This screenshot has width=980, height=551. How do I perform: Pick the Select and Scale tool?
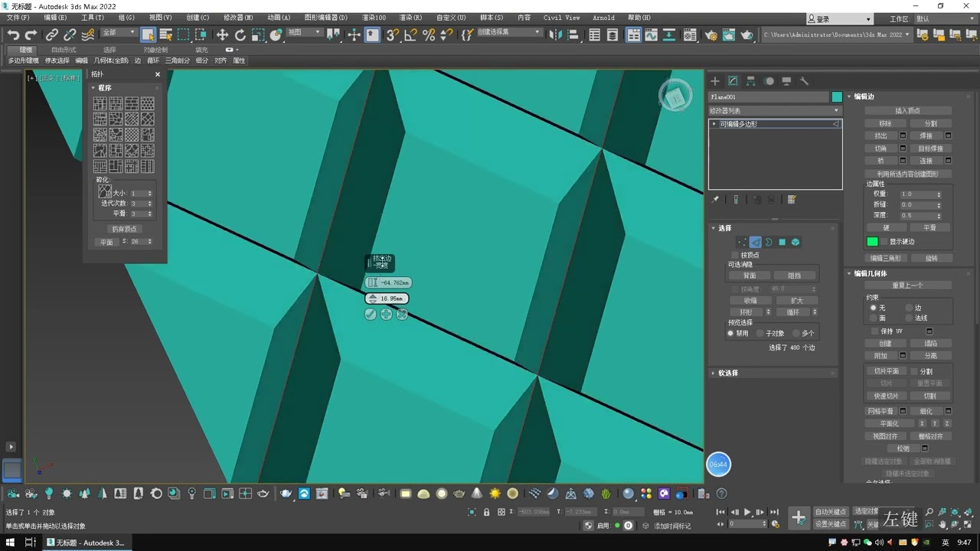pos(258,34)
